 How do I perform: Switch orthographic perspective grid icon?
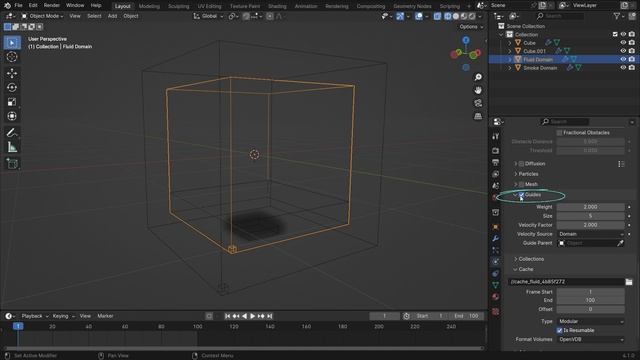coord(478,116)
